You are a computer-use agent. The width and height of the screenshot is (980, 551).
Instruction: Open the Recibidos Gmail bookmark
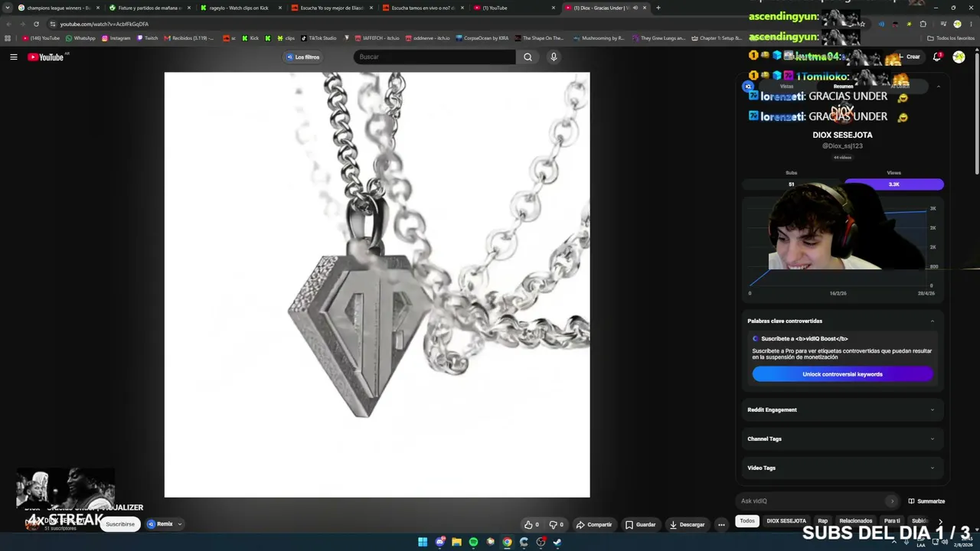[x=188, y=37]
